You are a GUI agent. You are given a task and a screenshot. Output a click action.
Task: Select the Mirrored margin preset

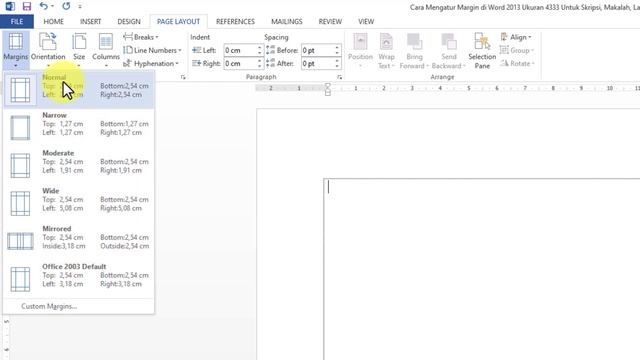[79, 241]
